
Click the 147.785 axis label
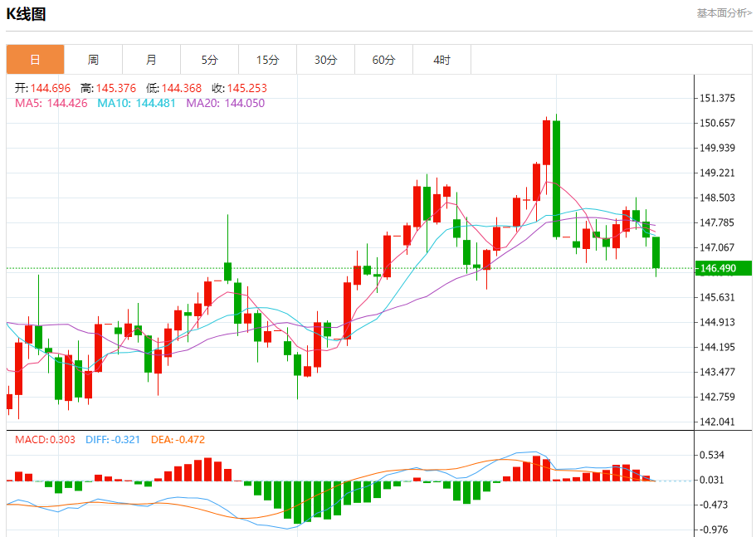[718, 222]
